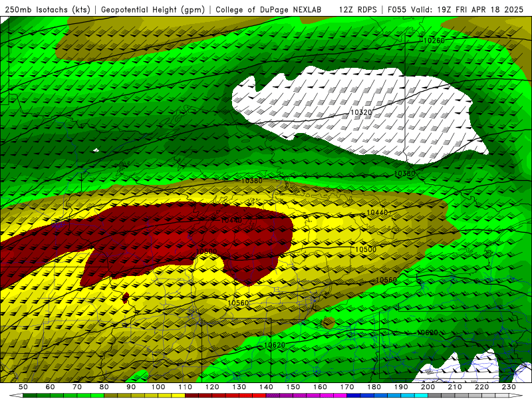Viewport: 532px width, 399px height.
Task: Click the colorbar value 140
Action: 266,387
